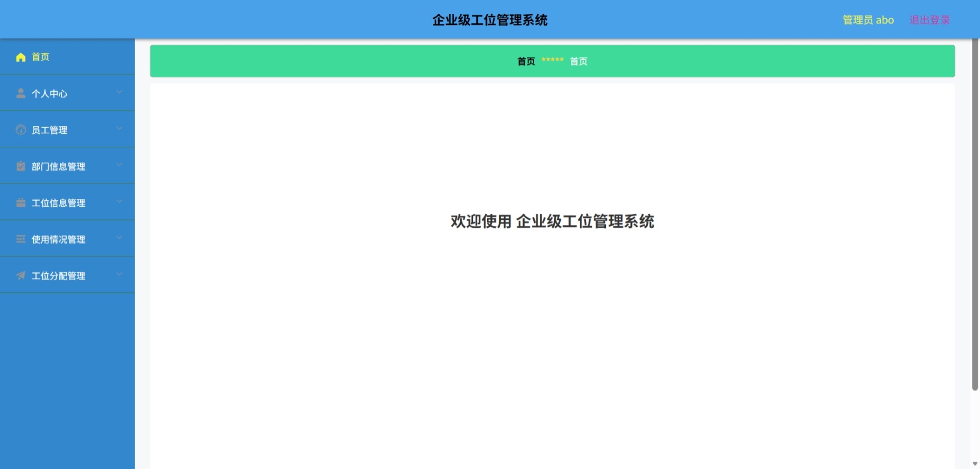Click the icon beside 员工管理
This screenshot has width=980, height=469.
21,129
